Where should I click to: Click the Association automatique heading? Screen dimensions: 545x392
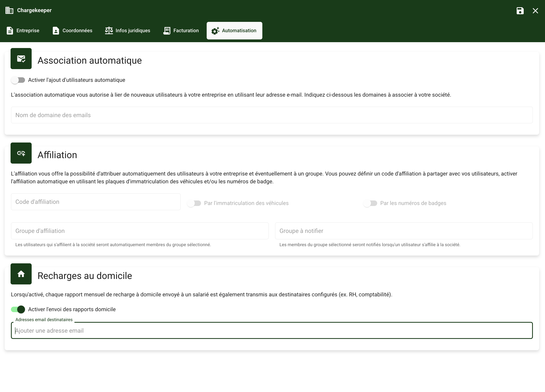tap(90, 60)
